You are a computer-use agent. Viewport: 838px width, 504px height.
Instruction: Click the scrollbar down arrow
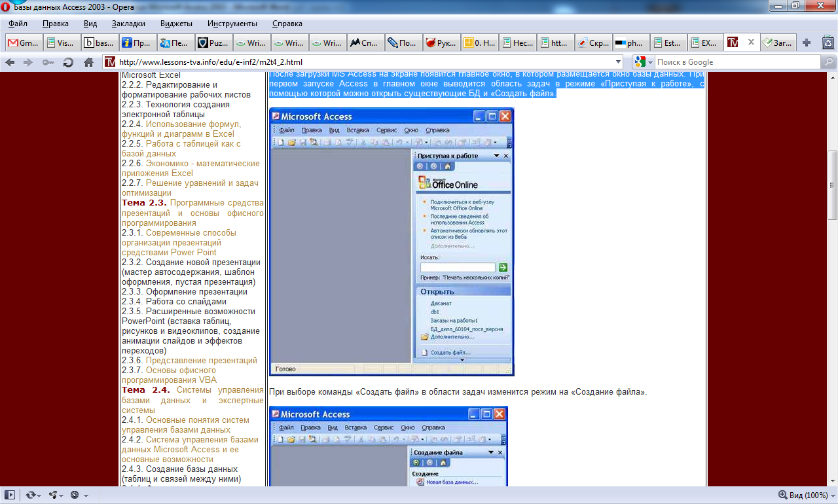click(832, 482)
